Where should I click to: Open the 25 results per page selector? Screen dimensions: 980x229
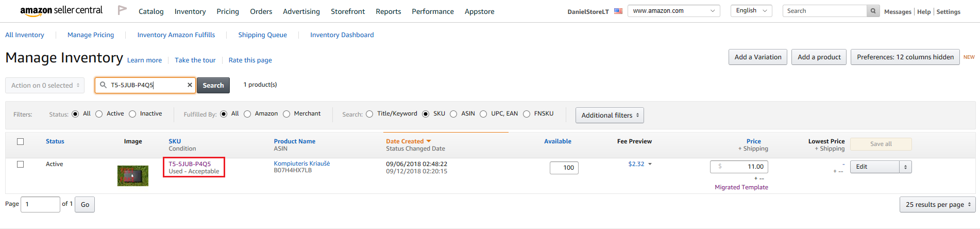point(938,205)
